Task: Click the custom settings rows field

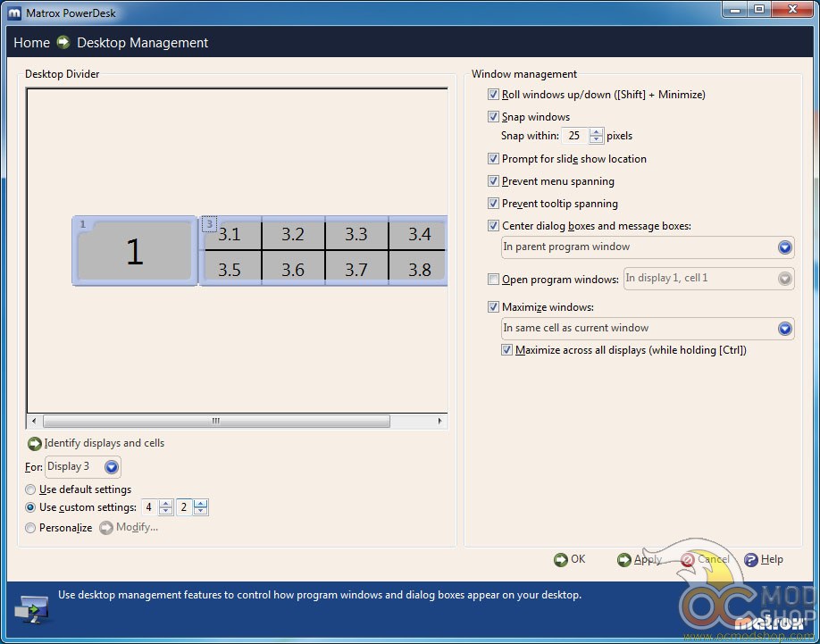Action: pos(184,507)
